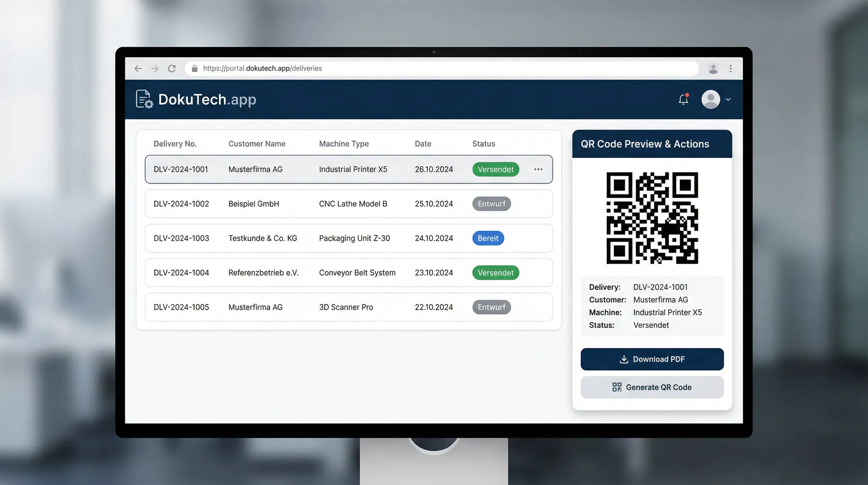Open the browser three-dot menu

(730, 68)
